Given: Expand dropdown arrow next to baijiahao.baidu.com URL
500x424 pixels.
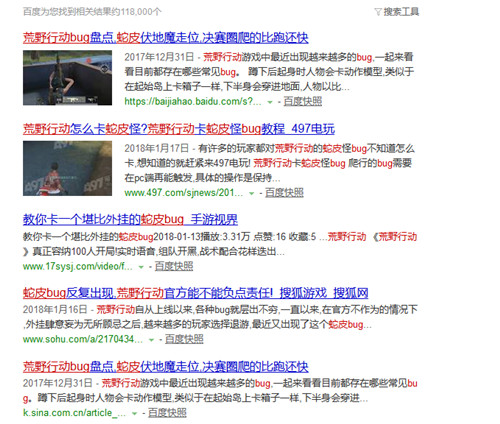Looking at the screenshot, I should (x=270, y=102).
